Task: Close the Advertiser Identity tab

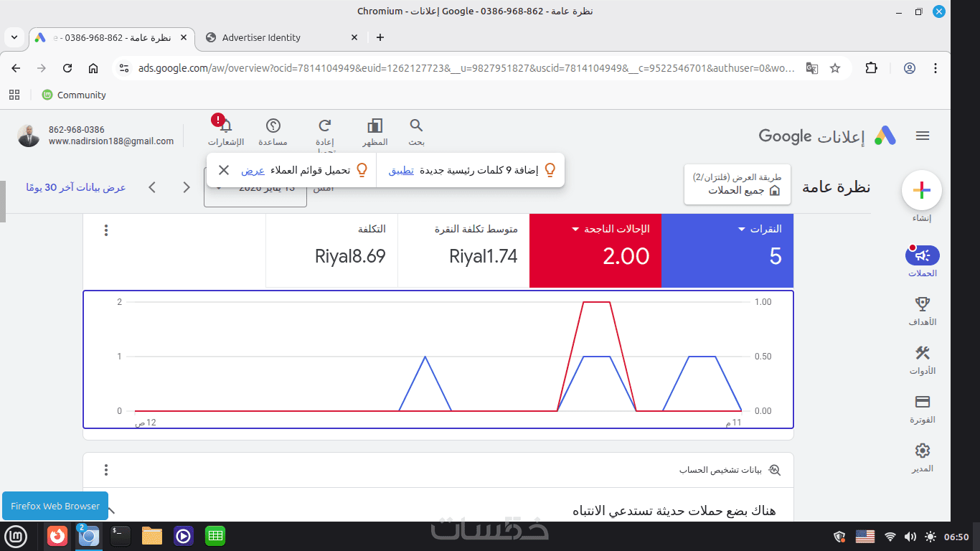Action: (x=354, y=37)
